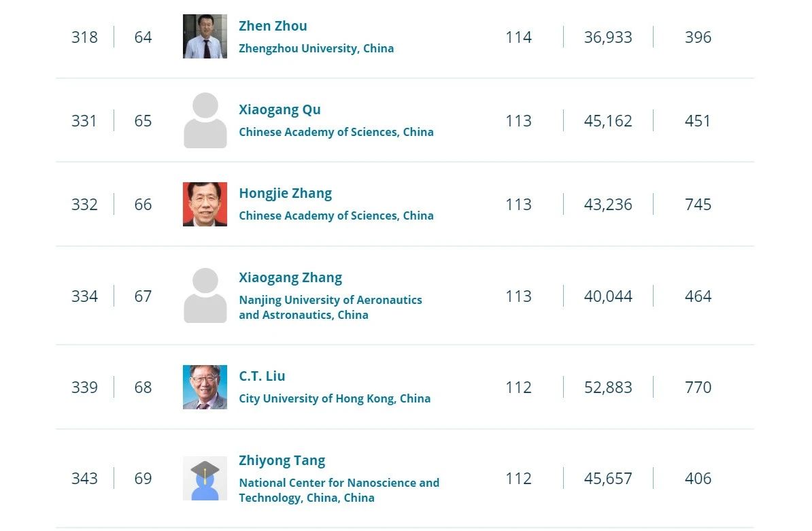Open the Xiaogang Zhang name link
812x531 pixels.
coord(290,277)
